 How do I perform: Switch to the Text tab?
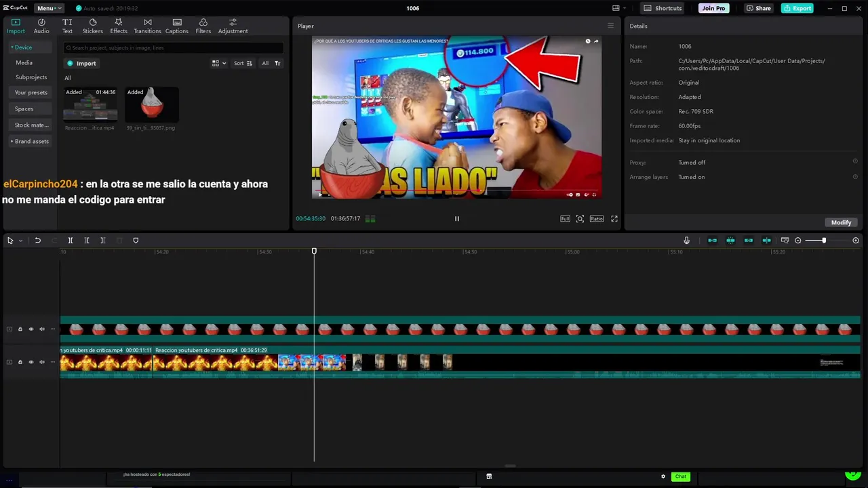click(67, 26)
